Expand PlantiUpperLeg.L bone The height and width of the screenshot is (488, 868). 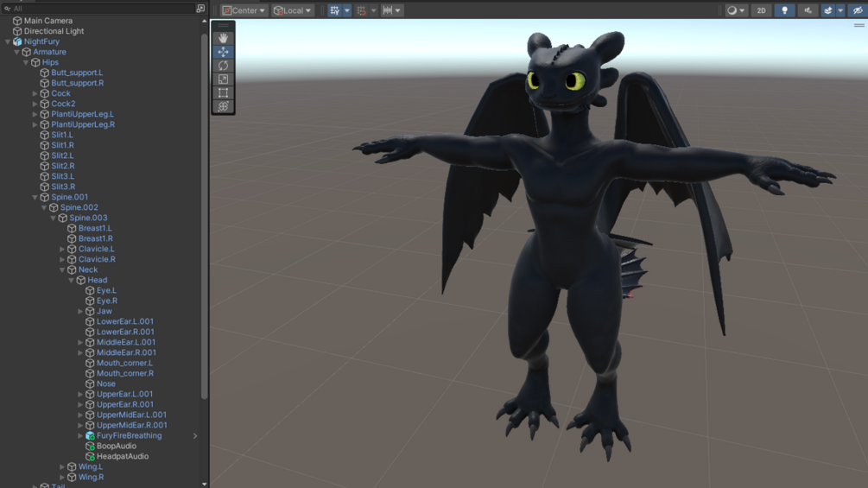(x=35, y=114)
